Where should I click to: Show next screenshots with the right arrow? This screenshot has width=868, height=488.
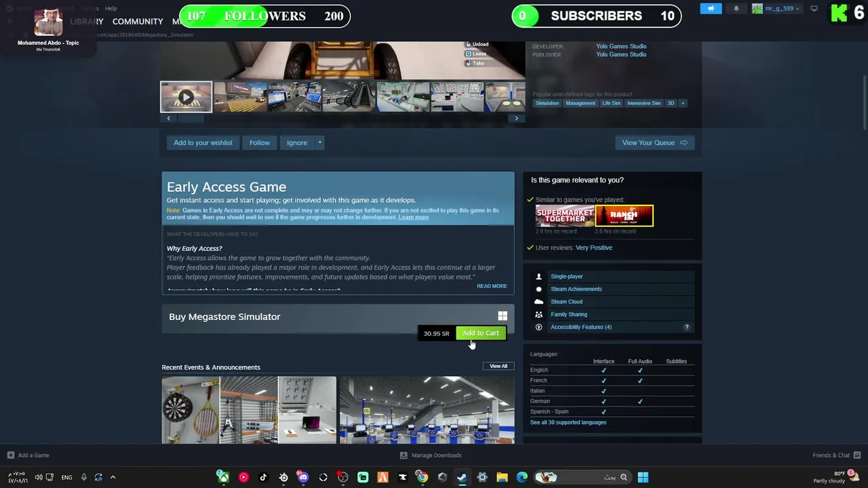click(516, 119)
